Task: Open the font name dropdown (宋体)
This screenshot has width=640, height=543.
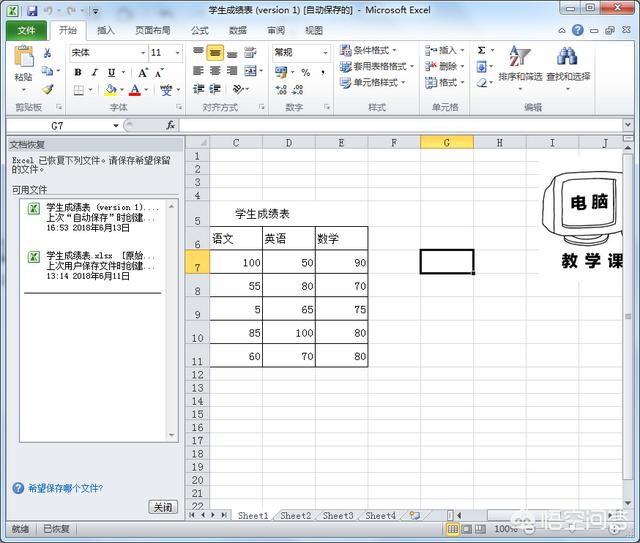Action: pos(141,52)
